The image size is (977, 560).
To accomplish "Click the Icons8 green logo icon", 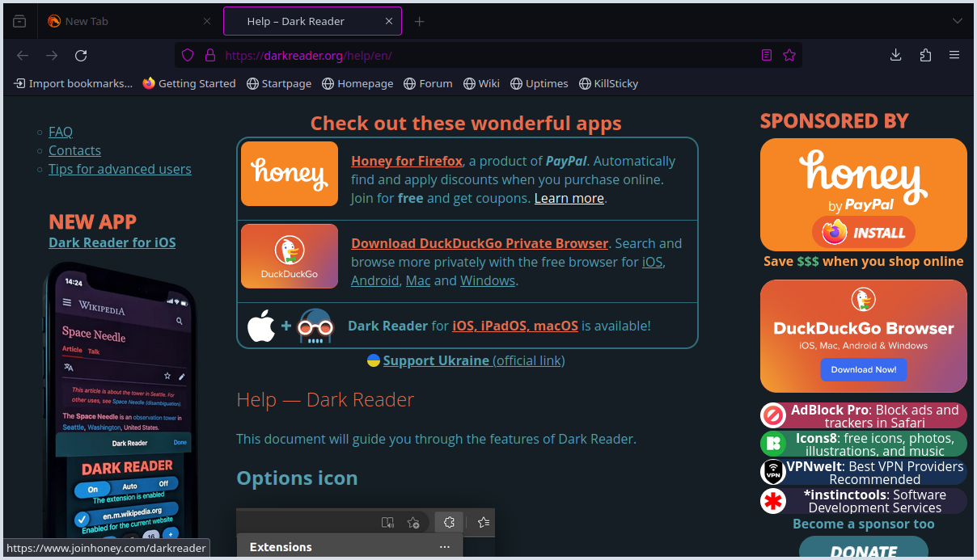I will point(773,444).
